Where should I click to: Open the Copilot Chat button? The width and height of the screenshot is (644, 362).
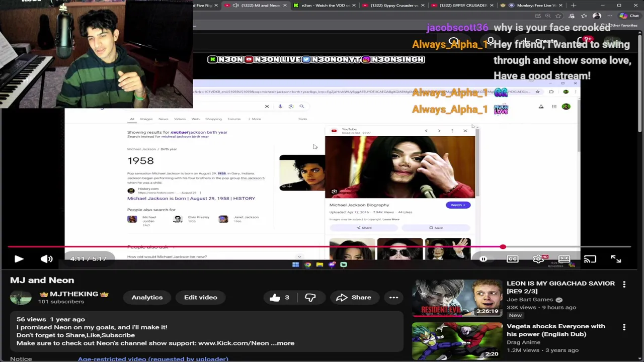pyautogui.click(x=629, y=16)
